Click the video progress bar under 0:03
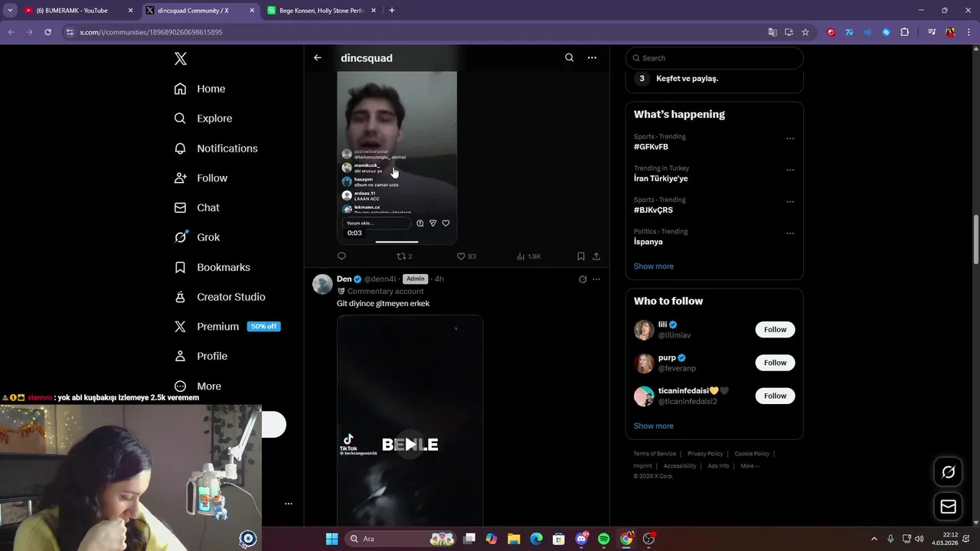The height and width of the screenshot is (551, 980). [397, 242]
